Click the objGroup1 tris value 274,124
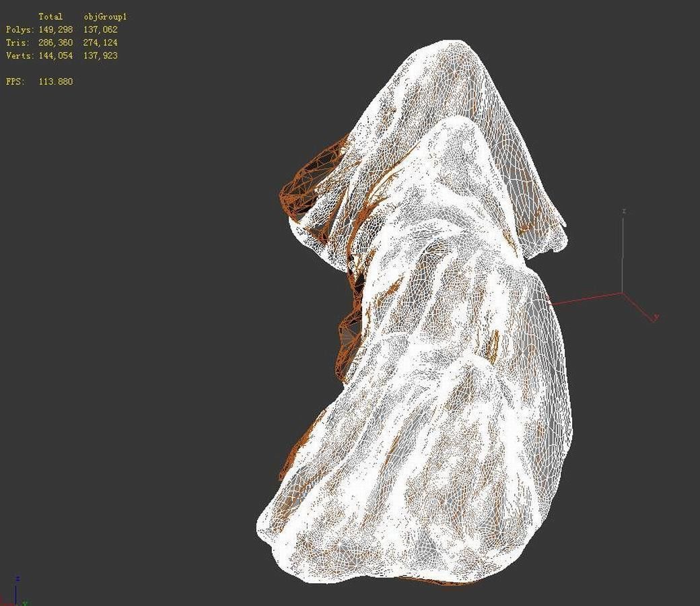 pyautogui.click(x=100, y=42)
